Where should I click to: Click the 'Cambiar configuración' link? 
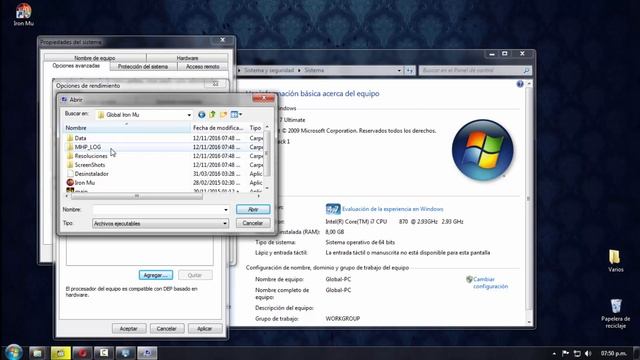tap(490, 282)
